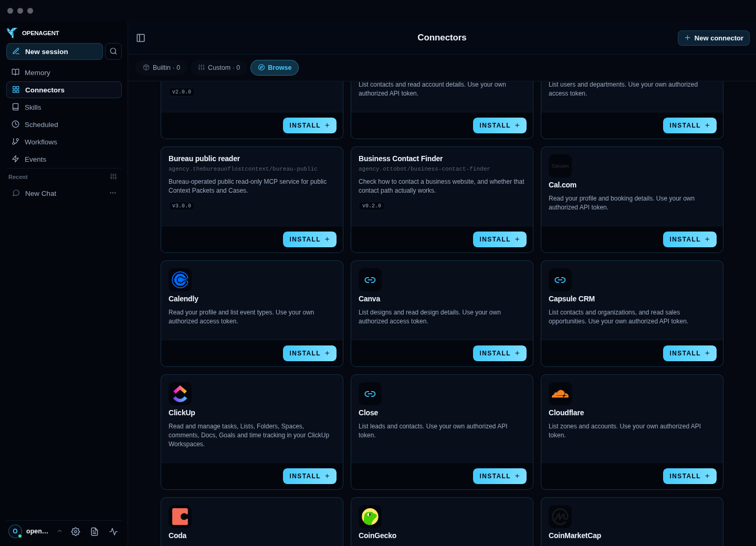Install the ClickUp connector
The height and width of the screenshot is (546, 756).
pos(310,476)
